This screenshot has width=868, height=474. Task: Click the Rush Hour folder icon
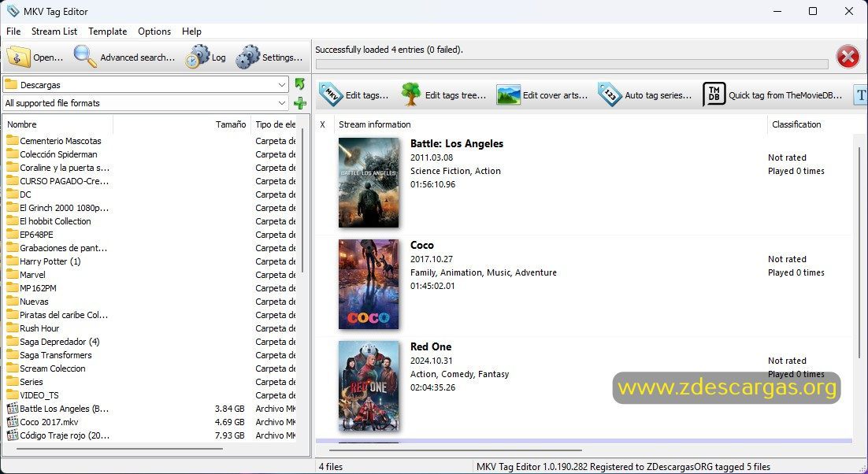click(12, 328)
